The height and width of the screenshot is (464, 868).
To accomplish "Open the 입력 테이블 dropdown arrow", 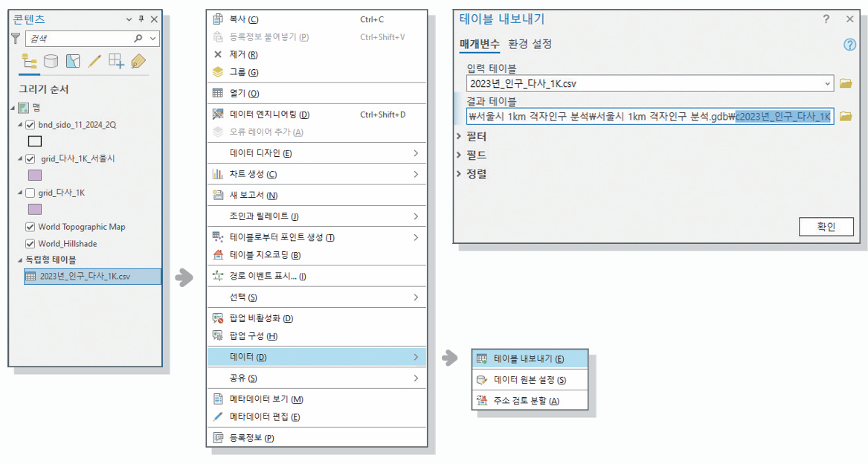I will coord(828,83).
